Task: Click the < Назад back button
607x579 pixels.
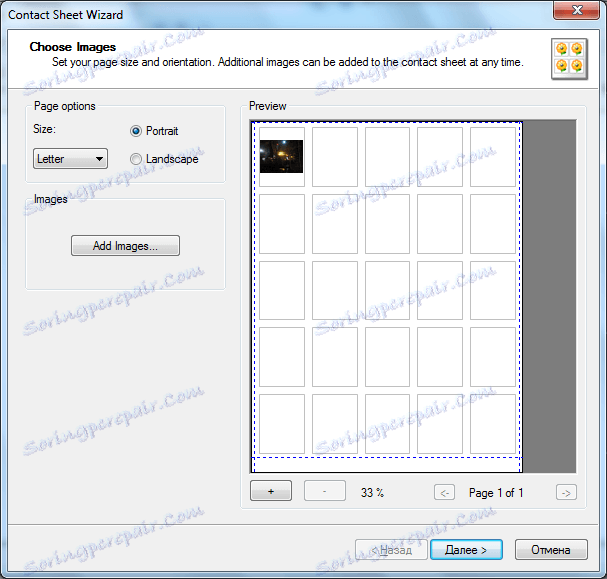Action: pos(391,550)
